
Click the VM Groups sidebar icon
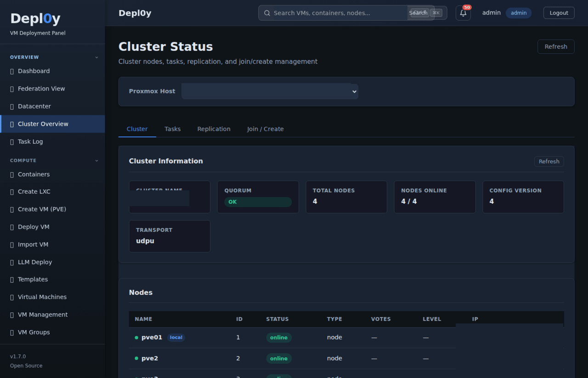click(x=12, y=333)
